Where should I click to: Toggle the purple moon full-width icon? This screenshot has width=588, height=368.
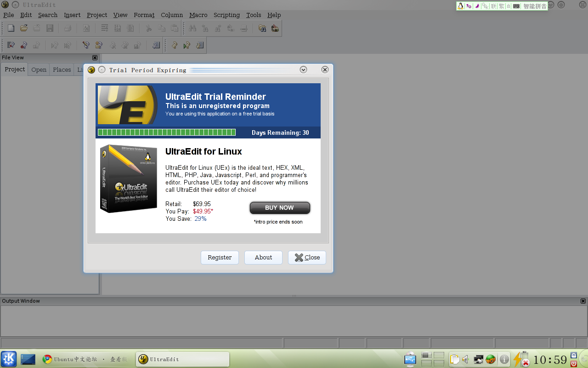[x=477, y=6]
